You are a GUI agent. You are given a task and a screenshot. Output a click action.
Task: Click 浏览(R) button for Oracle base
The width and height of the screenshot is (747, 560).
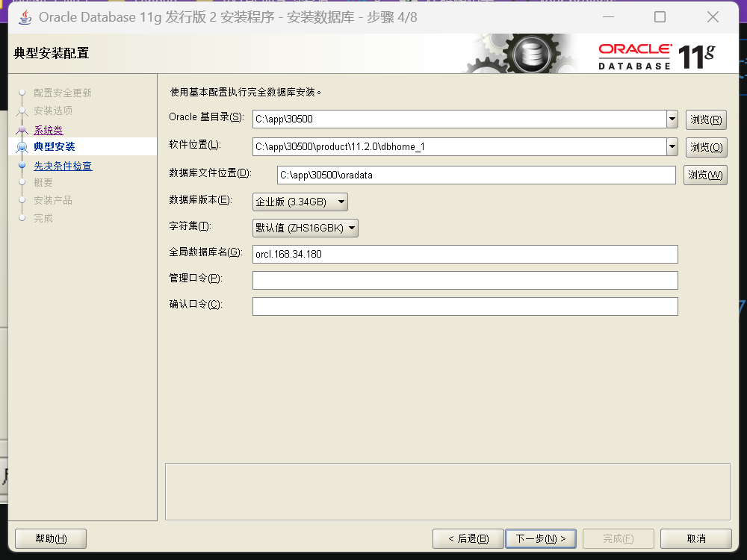(706, 119)
